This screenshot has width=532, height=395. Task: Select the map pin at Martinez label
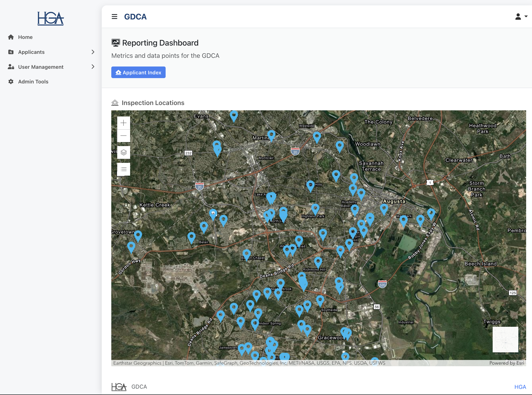(271, 136)
